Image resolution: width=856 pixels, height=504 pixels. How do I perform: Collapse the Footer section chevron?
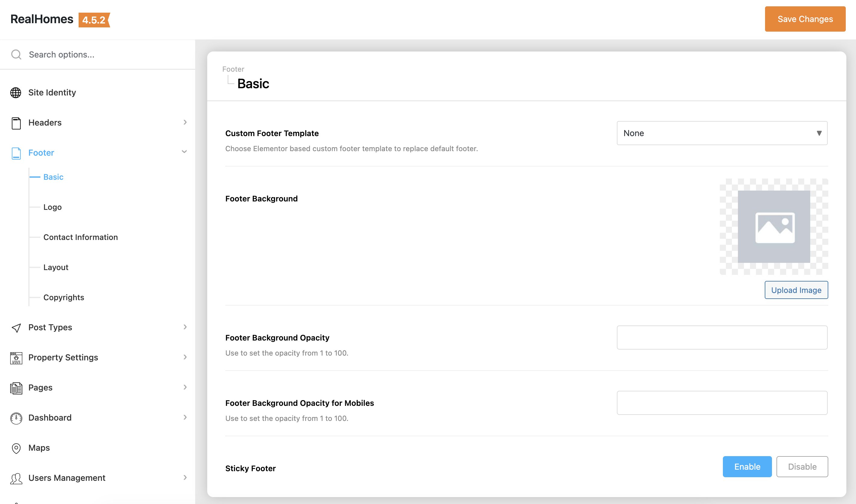coord(184,152)
